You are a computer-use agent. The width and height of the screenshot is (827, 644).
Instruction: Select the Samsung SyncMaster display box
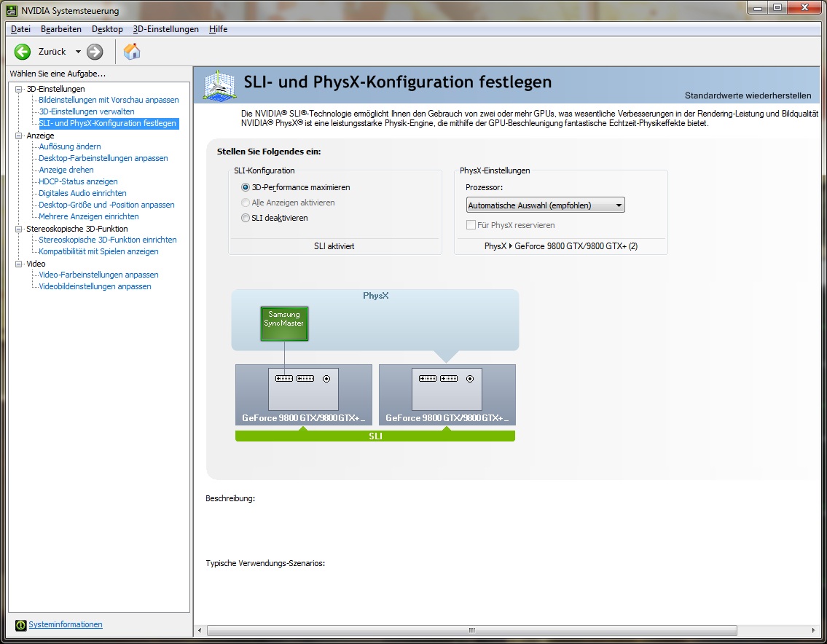284,323
